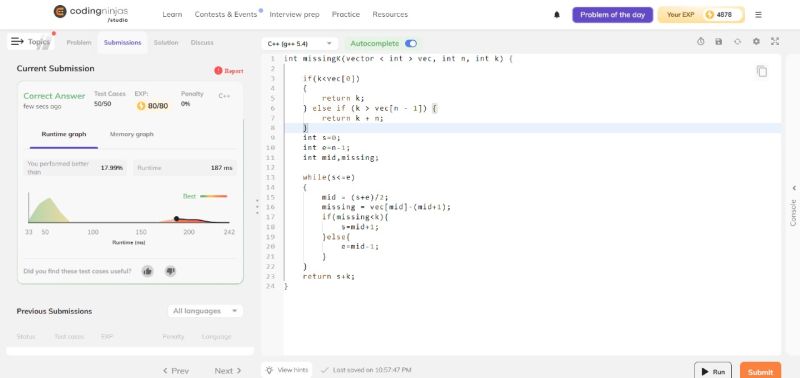The width and height of the screenshot is (800, 378).
Task: Toggle the Autocomplete switch
Action: click(411, 43)
